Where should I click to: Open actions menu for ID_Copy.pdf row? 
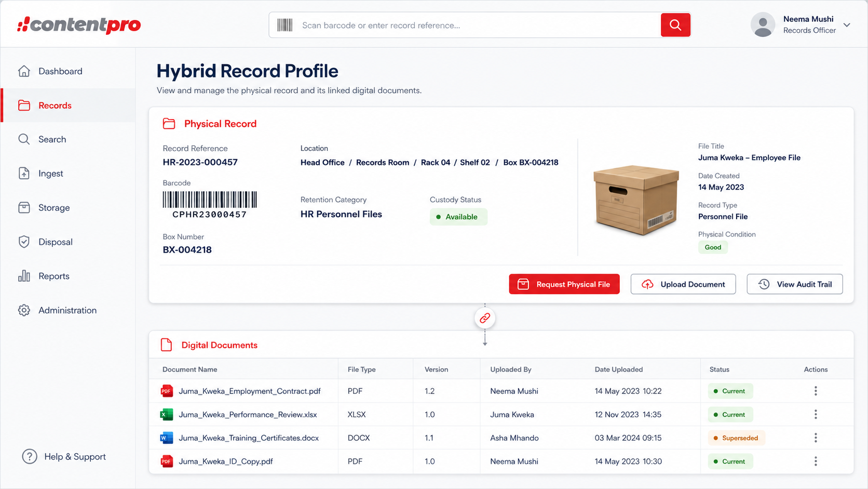816,461
